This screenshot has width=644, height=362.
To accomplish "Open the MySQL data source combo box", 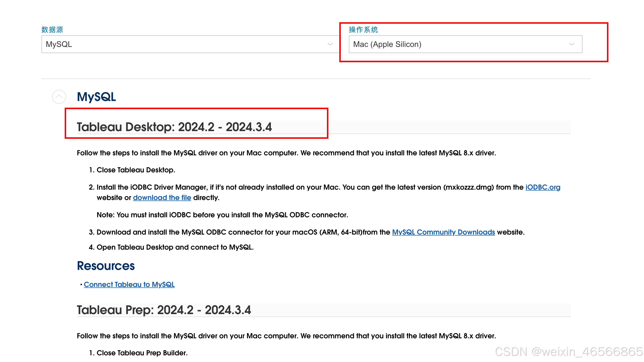I will 185,44.
